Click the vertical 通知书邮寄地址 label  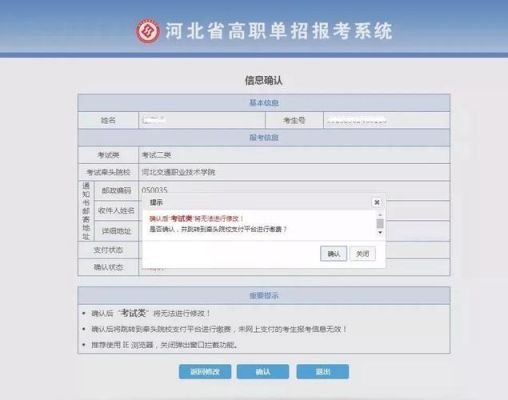(x=86, y=211)
